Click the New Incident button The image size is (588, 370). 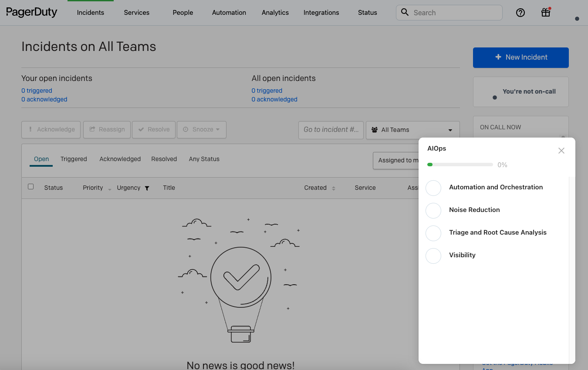[x=520, y=57]
